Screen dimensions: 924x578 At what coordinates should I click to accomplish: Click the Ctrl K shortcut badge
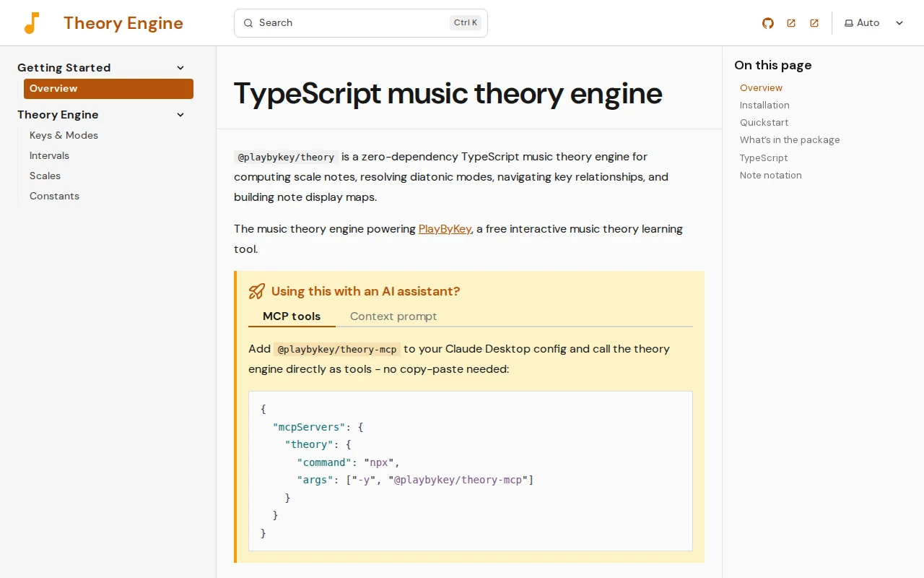tap(466, 23)
